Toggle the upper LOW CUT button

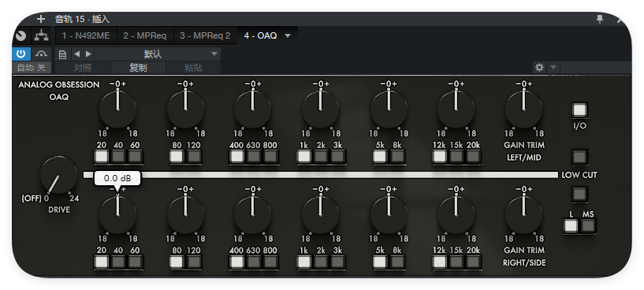[579, 157]
